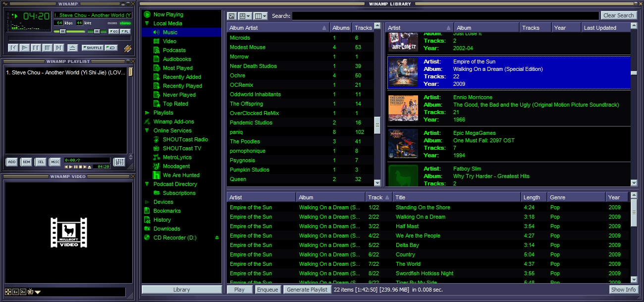Expand the Playlists tree node

(147, 113)
